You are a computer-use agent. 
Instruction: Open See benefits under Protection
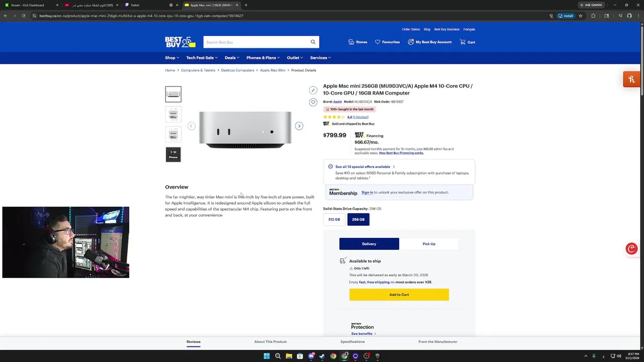[x=363, y=334]
